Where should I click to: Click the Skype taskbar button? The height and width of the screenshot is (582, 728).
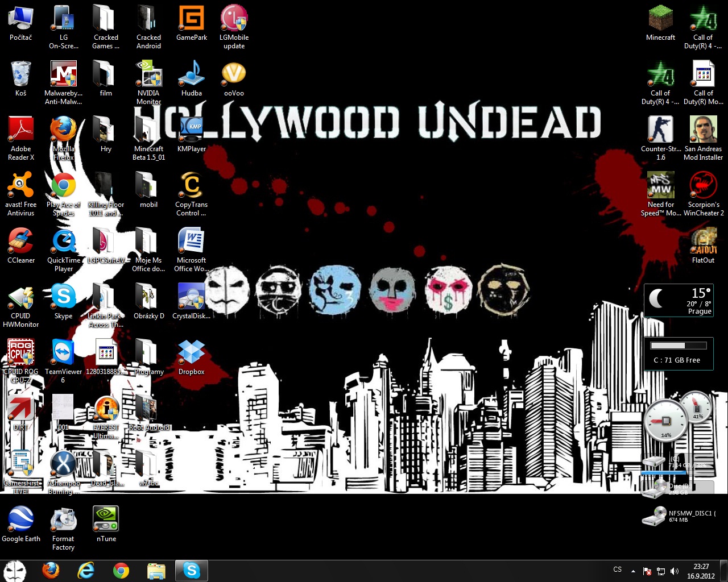click(192, 570)
